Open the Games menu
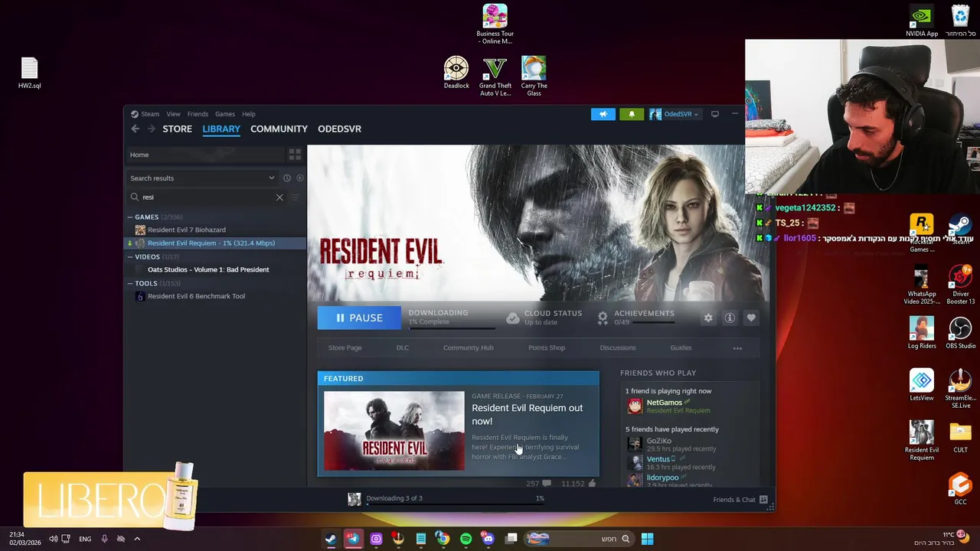 point(224,114)
